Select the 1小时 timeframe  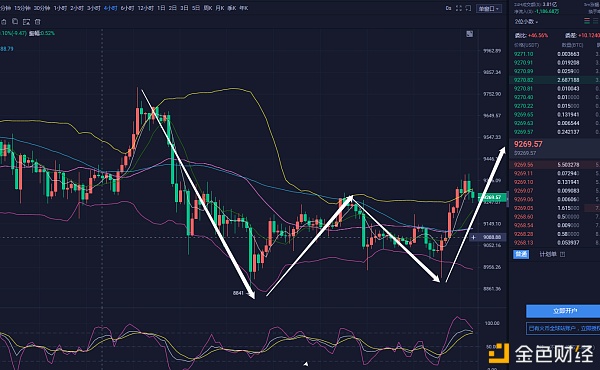(60, 8)
